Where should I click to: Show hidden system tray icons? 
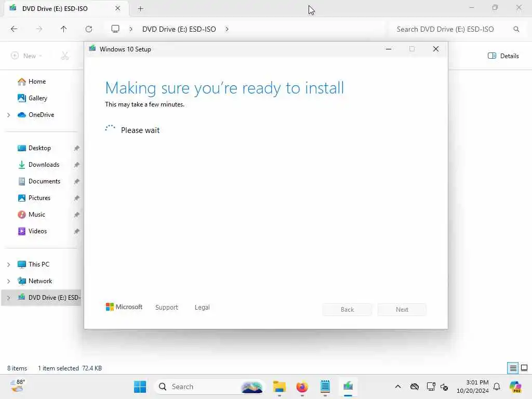[x=398, y=387]
